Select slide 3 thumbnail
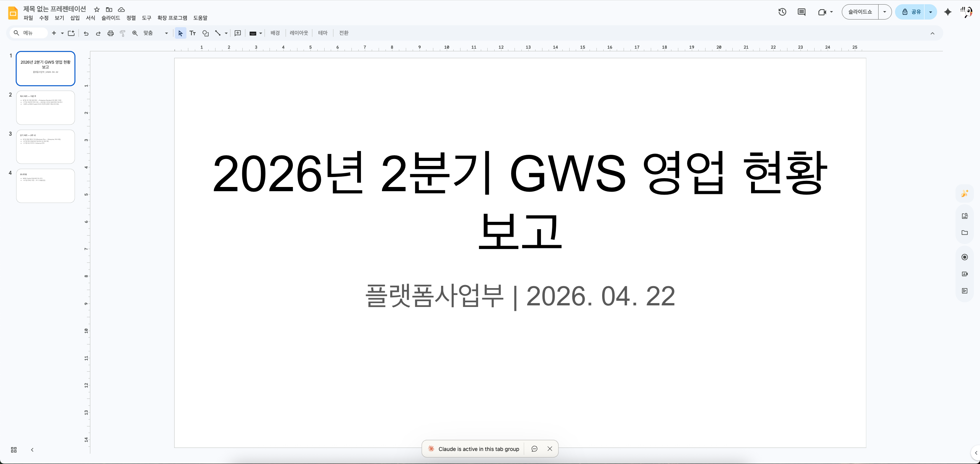This screenshot has width=980, height=464. point(46,147)
